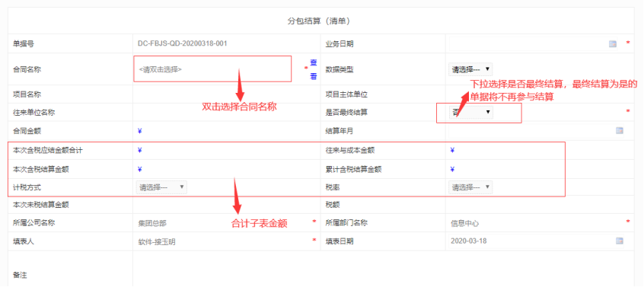Click the 项目主体单位 label
The width and height of the screenshot is (644, 287).
coord(346,94)
